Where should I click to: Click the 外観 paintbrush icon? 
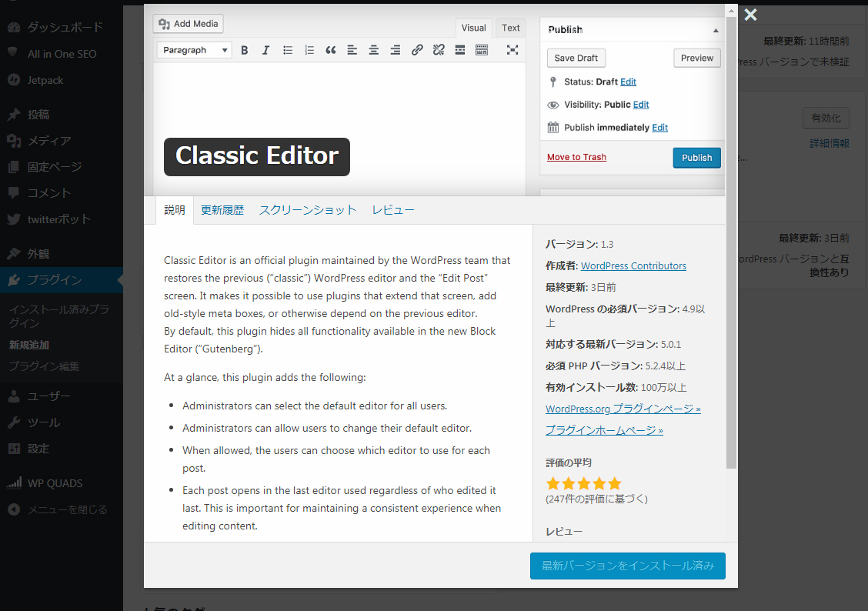pos(13,254)
